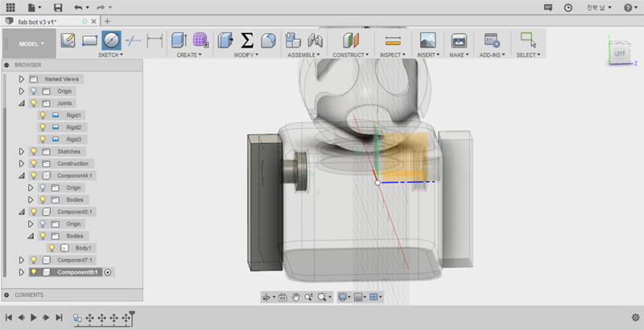Toggle visibility of Construction folder

coord(34,163)
